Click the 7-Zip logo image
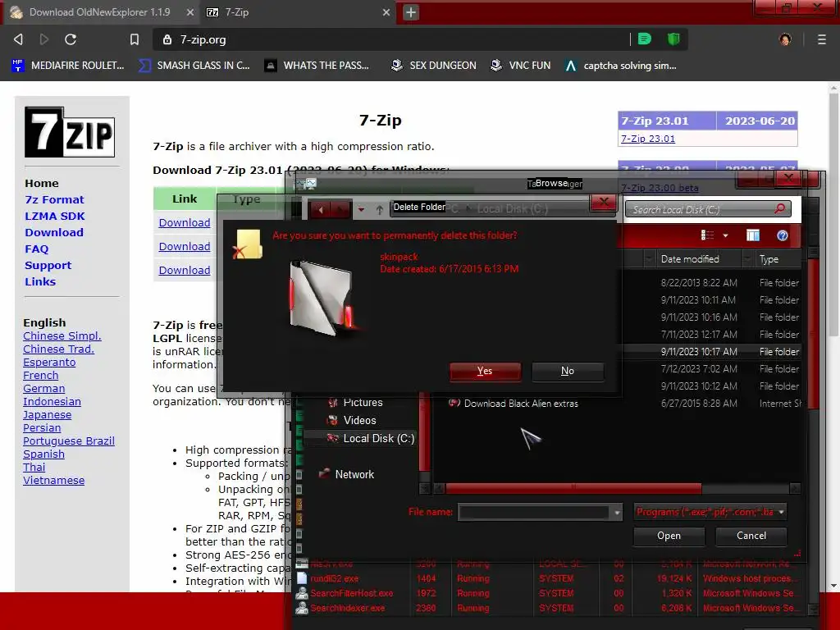This screenshot has width=840, height=630. [x=70, y=132]
